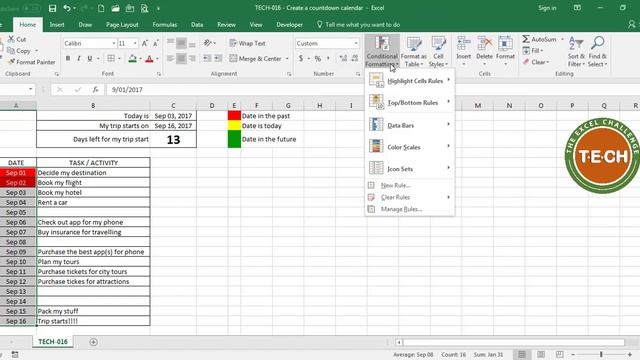Save the workbook with the Save icon

tap(52, 8)
